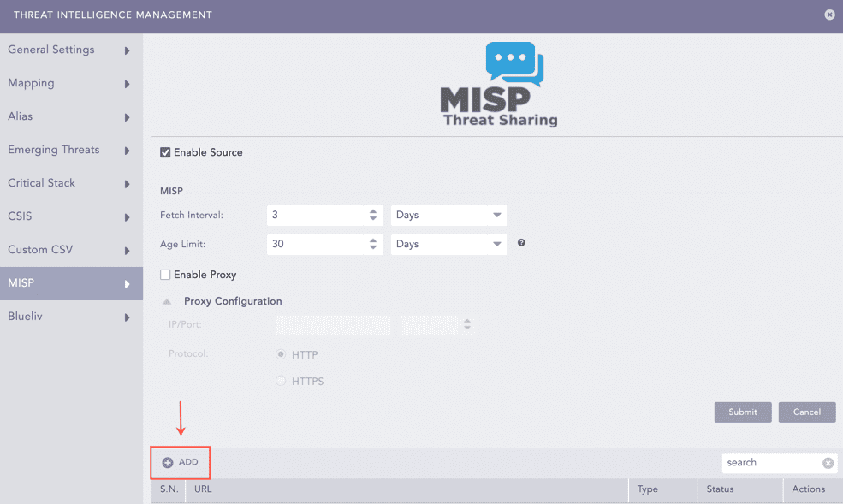Open the Age Limit Days dropdown
843x504 pixels.
click(x=448, y=244)
